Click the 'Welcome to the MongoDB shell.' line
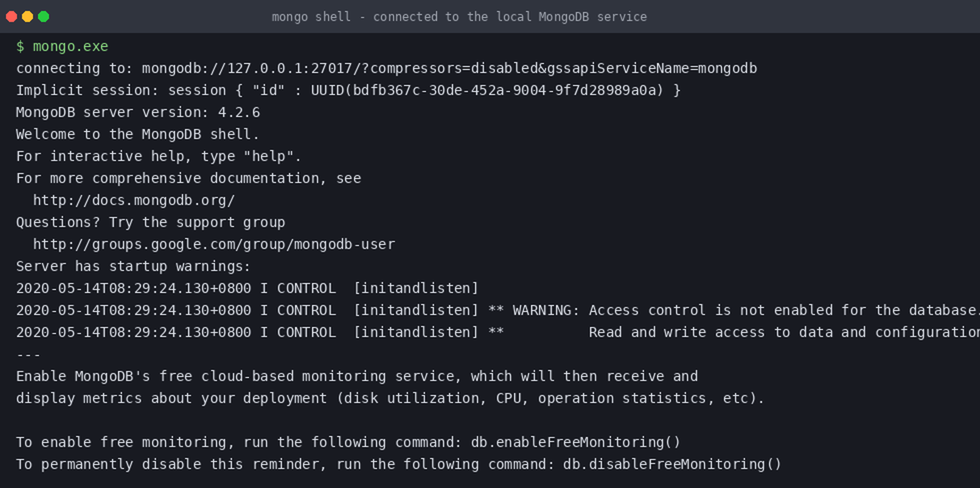This screenshot has width=980, height=488. 137,134
